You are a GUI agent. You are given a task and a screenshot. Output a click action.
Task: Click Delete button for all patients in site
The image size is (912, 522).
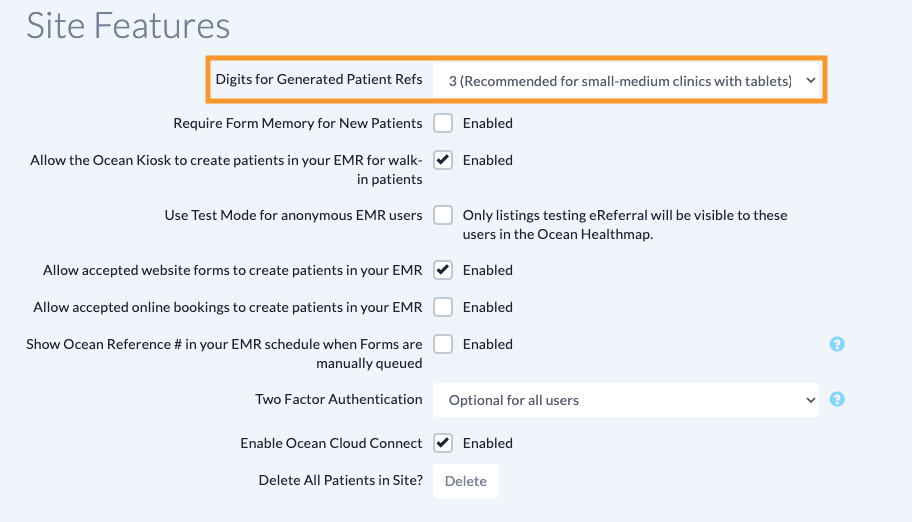click(466, 481)
